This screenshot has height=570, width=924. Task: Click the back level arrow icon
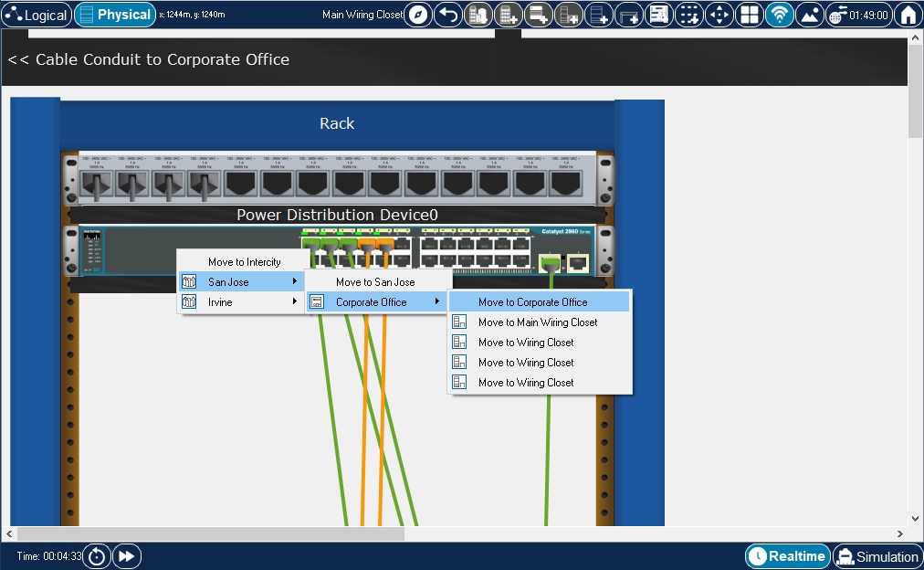click(x=447, y=15)
